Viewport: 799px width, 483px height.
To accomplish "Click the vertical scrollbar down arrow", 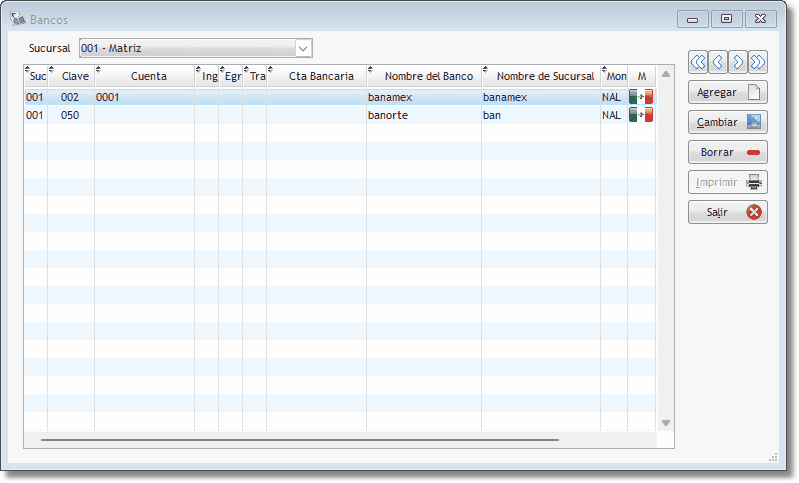I will click(665, 423).
